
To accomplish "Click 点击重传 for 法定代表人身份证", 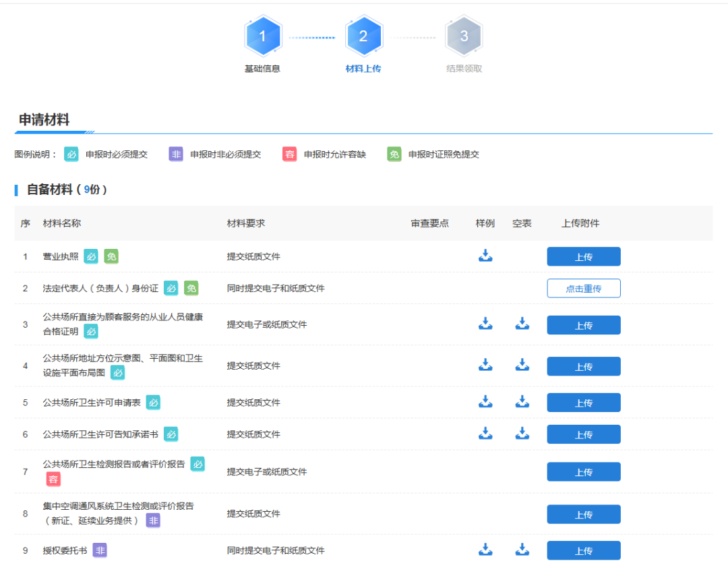I will pyautogui.click(x=583, y=289).
